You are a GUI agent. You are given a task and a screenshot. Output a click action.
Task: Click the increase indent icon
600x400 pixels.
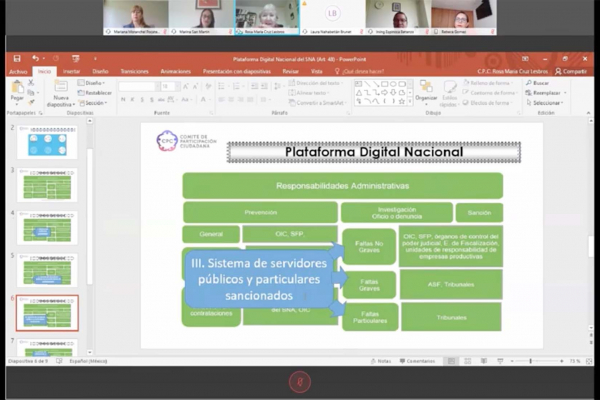click(x=264, y=87)
